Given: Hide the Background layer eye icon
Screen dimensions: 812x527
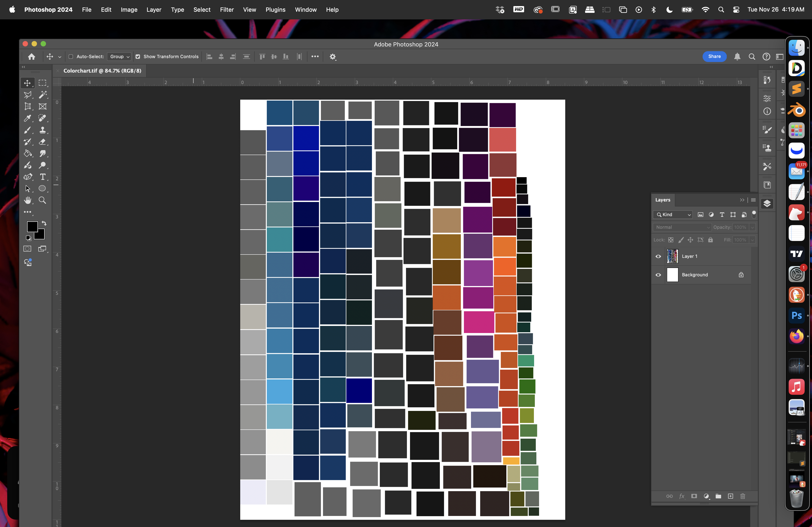Looking at the screenshot, I should (x=658, y=275).
